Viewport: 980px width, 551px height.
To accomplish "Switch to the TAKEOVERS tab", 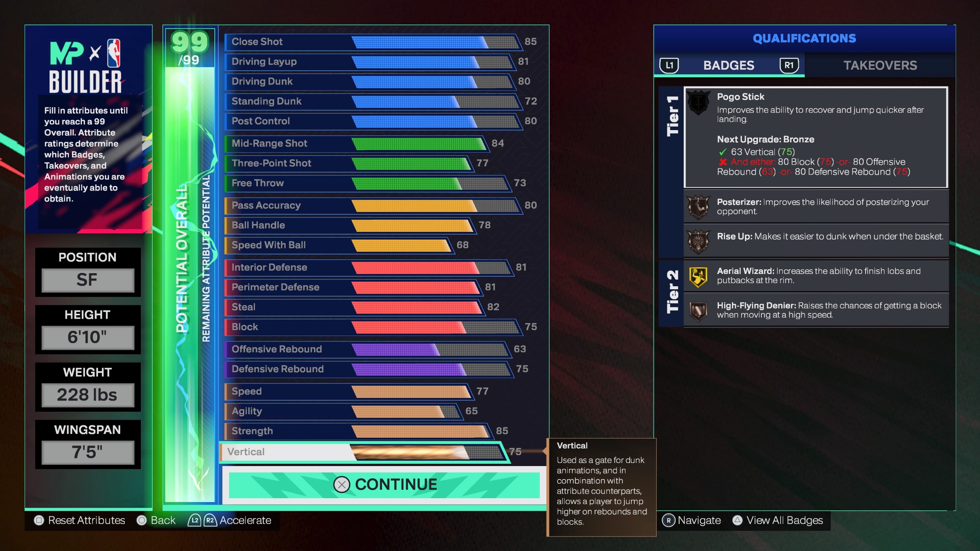I will tap(880, 65).
